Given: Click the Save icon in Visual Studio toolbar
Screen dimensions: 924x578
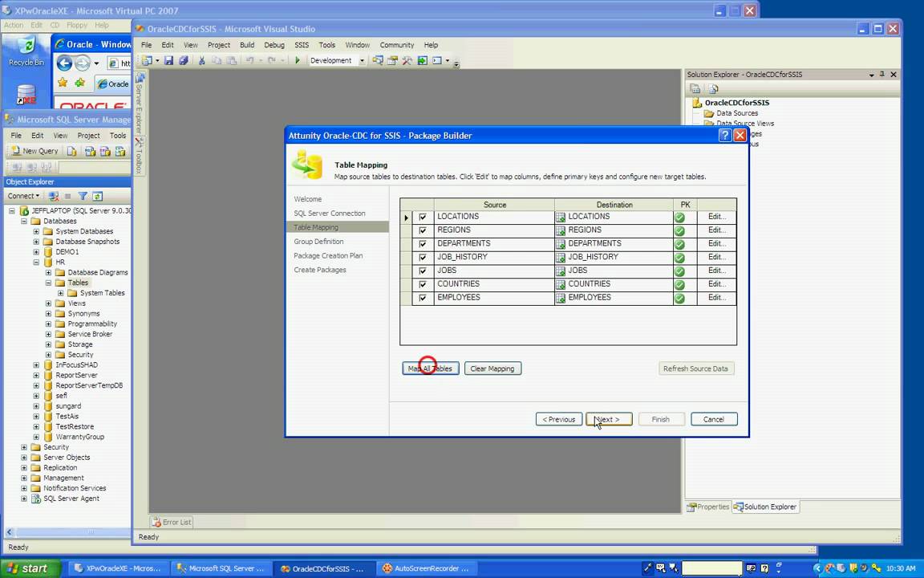Looking at the screenshot, I should coord(168,60).
